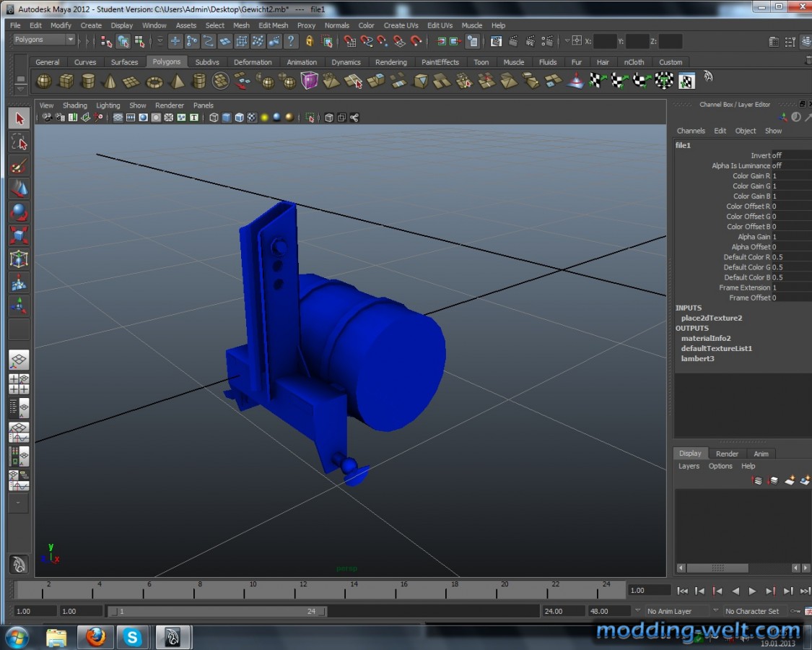Screen dimensions: 812x650
Task: Switch to the Rendering shelf tab
Action: point(391,62)
